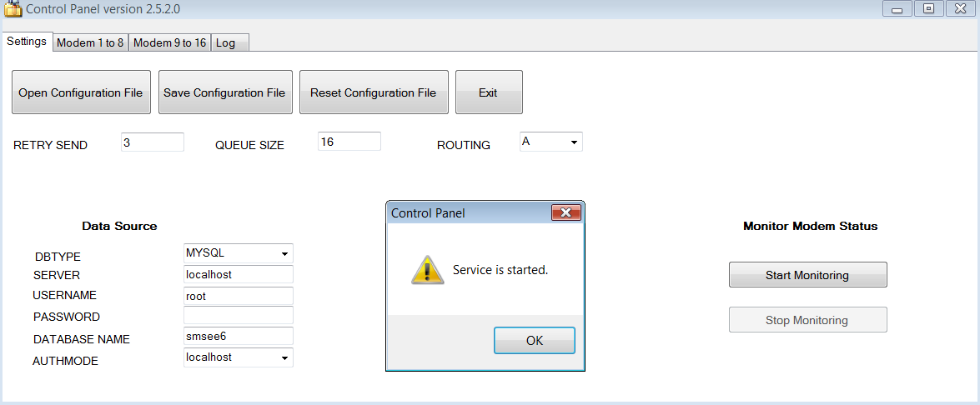This screenshot has height=405, width=980.
Task: Click the RETRY SEND input field
Action: click(x=152, y=142)
